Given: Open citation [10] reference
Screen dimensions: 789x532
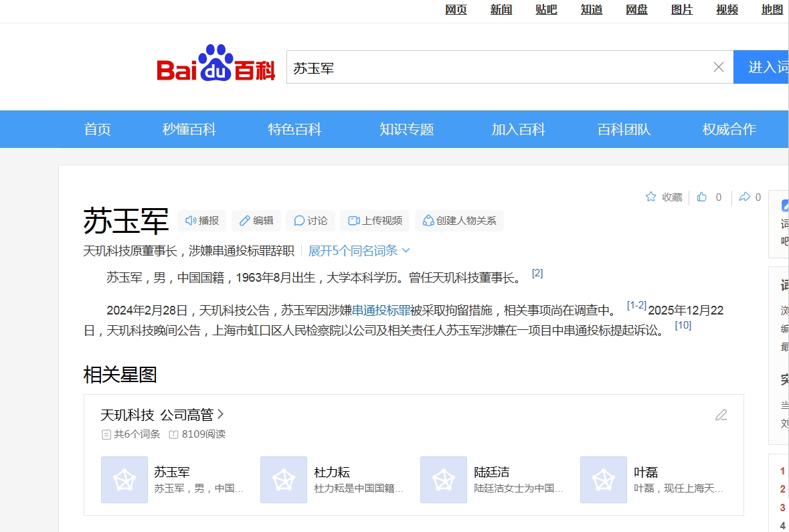Looking at the screenshot, I should (x=683, y=326).
